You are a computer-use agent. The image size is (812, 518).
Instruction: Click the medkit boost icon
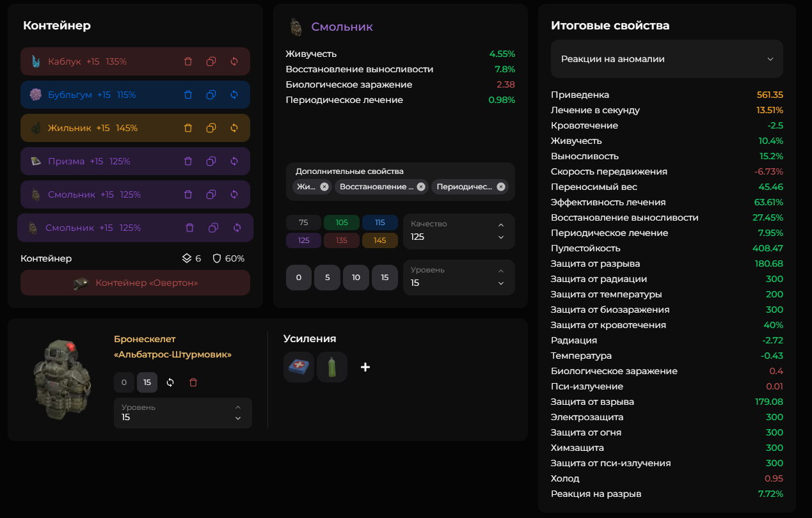(x=299, y=367)
